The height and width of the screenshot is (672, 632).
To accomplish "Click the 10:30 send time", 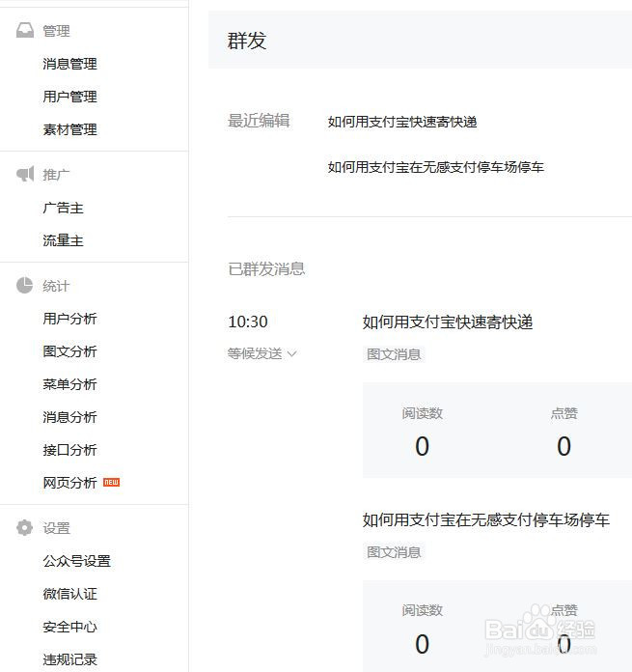I will 248,322.
